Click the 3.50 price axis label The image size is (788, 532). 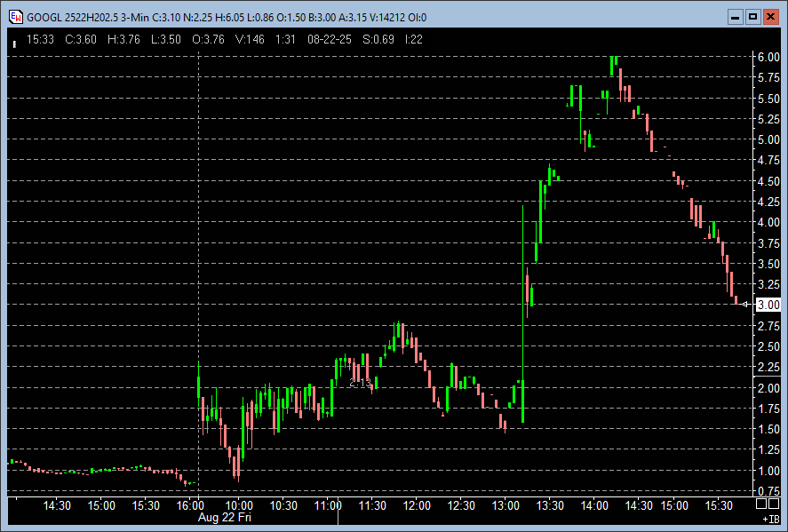pyautogui.click(x=768, y=264)
